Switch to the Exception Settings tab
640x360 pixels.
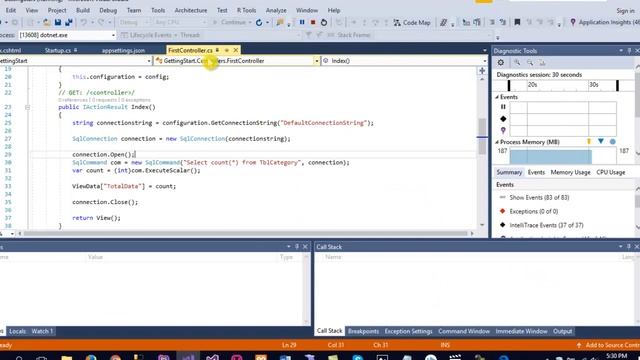pos(408,331)
